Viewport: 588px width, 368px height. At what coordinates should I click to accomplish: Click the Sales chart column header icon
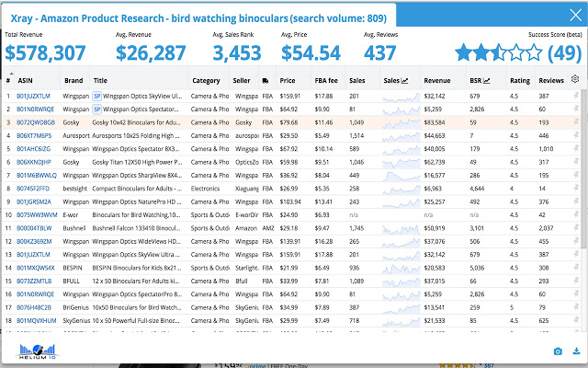pos(404,80)
